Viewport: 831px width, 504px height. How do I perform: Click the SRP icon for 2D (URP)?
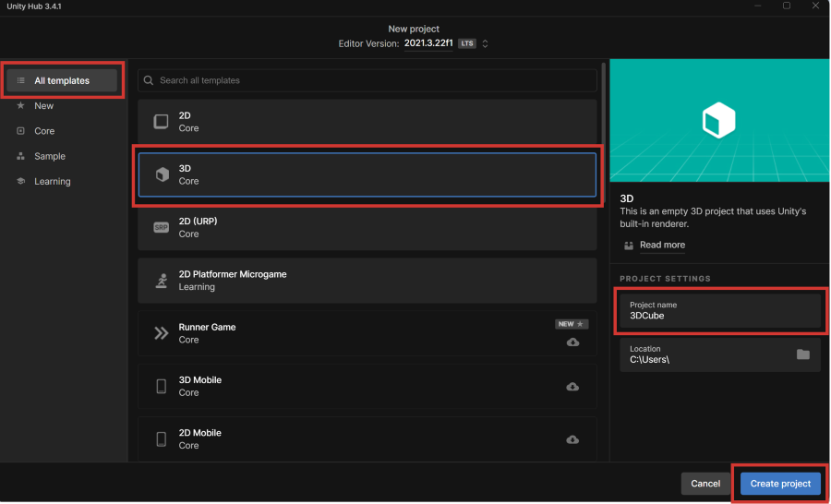162,228
